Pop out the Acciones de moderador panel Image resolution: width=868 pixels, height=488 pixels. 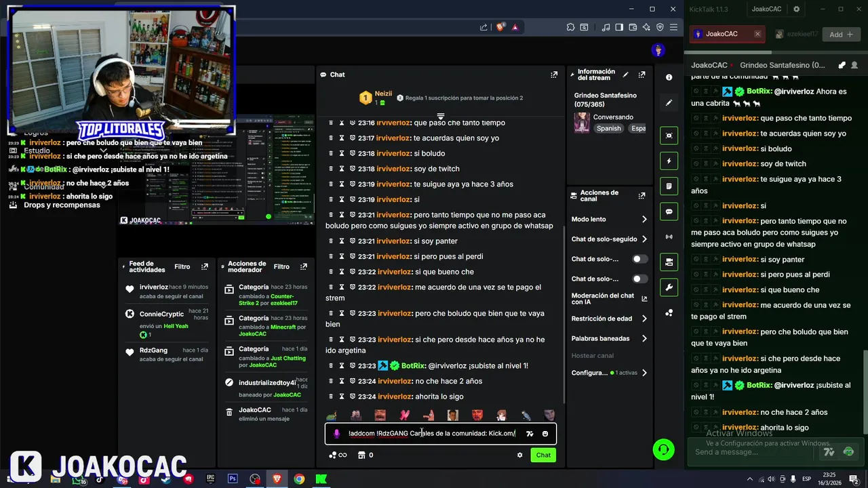point(303,267)
